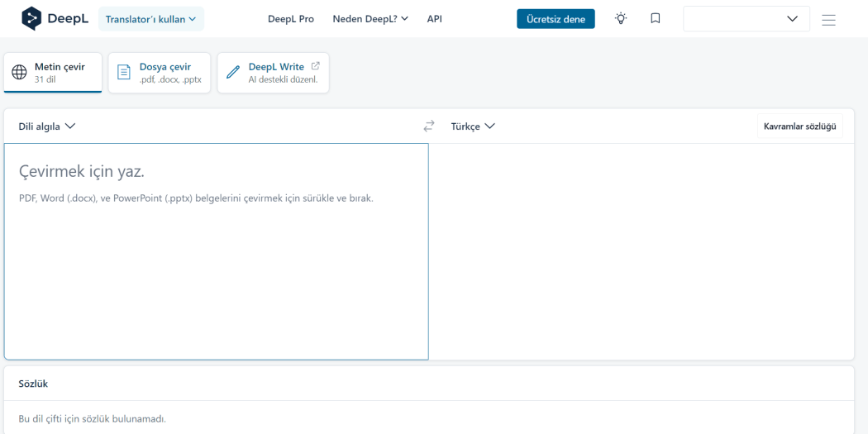
Task: Open the DeepL Pro menu item
Action: [x=291, y=19]
